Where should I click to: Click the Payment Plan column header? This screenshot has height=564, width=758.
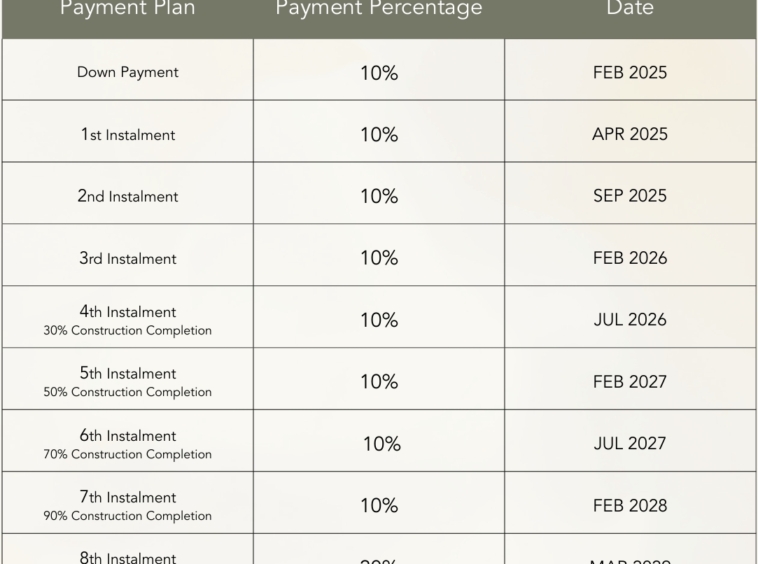pos(127,9)
